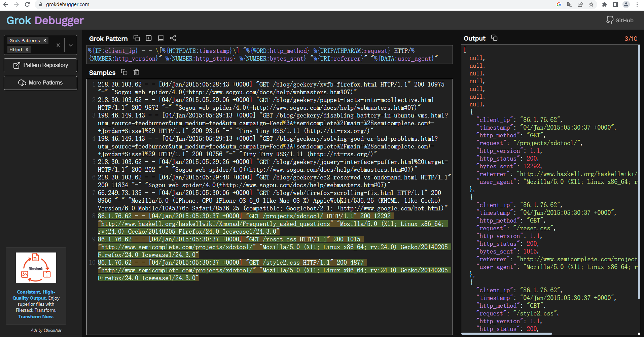The width and height of the screenshot is (644, 337).
Task: Copy the Output JSON
Action: [x=494, y=38]
